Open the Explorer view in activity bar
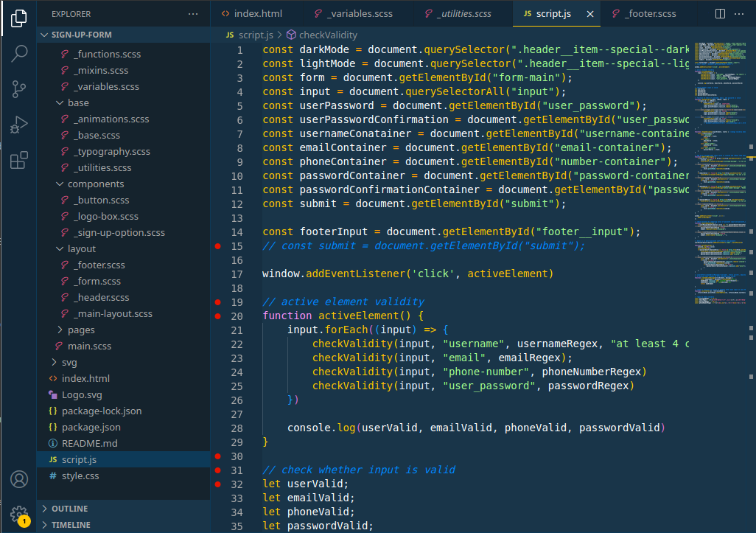 click(x=19, y=18)
